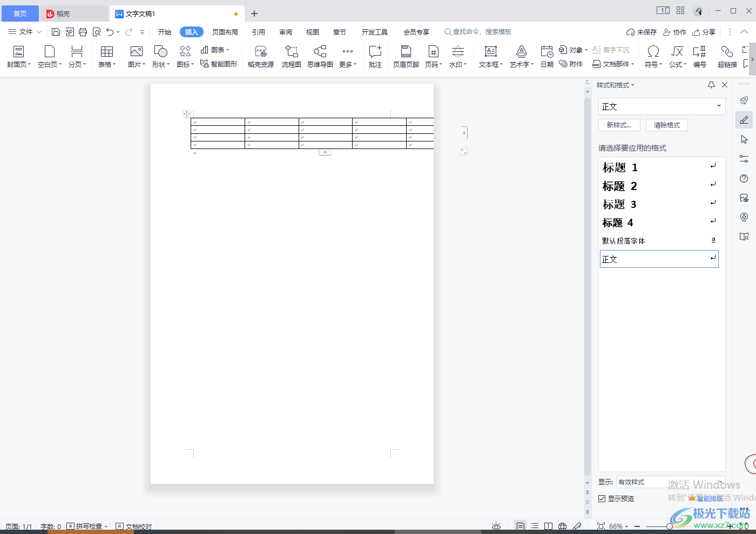Screen dimensions: 756x534
Task: Switch to the 开始 (Home) ribbon tab
Action: 165,32
